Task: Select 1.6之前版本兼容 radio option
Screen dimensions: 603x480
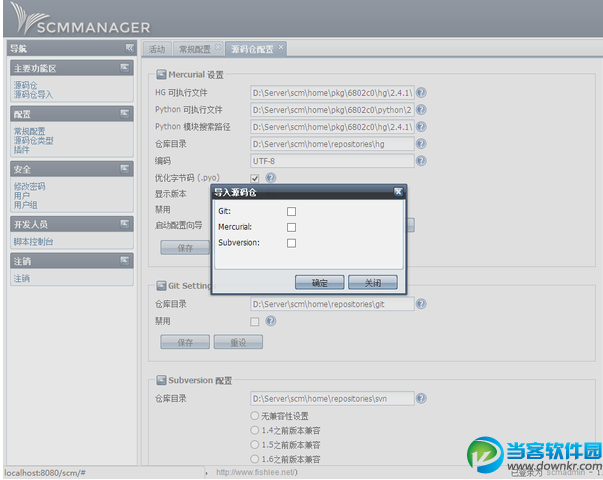Action: 255,459
